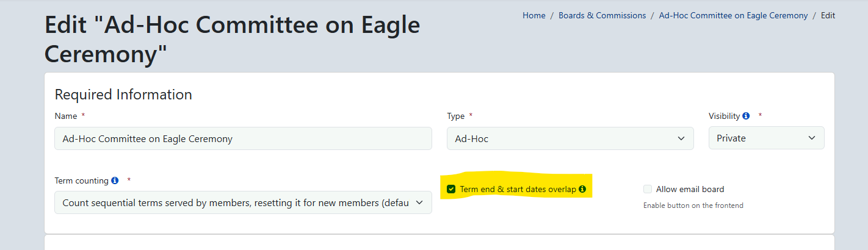The image size is (868, 250).
Task: Open the Visibility dropdown showing Private
Action: (766, 138)
